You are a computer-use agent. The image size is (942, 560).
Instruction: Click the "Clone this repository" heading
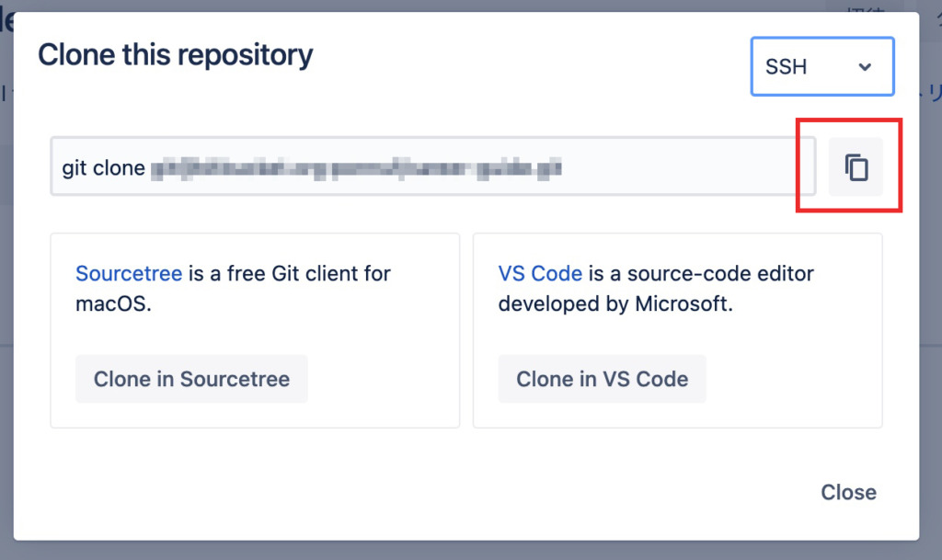click(176, 54)
